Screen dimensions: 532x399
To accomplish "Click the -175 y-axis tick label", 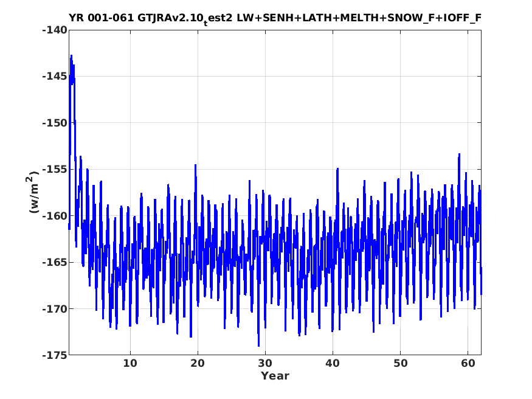I will point(55,355).
